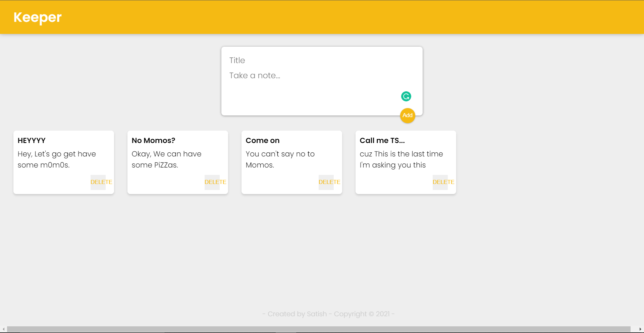The width and height of the screenshot is (644, 333).
Task: Click the HEYYYY note title
Action: (32, 140)
